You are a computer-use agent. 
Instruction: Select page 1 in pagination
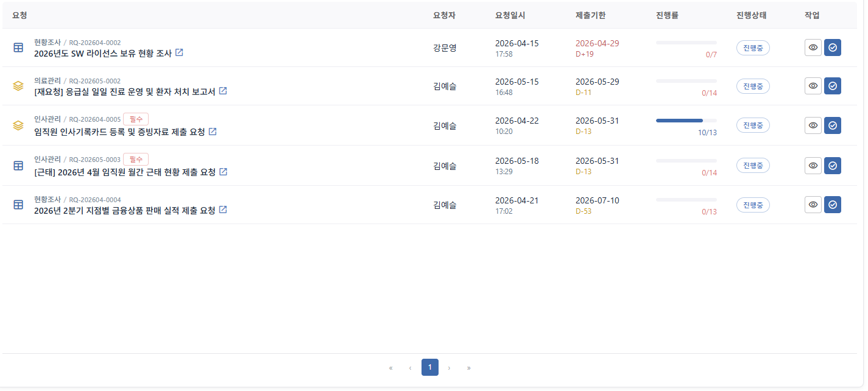coord(430,367)
